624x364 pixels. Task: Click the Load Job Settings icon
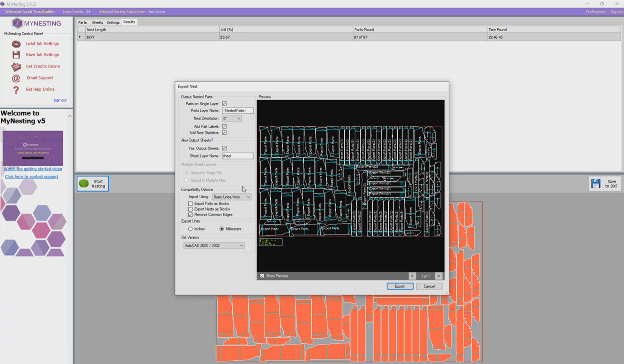(x=16, y=44)
